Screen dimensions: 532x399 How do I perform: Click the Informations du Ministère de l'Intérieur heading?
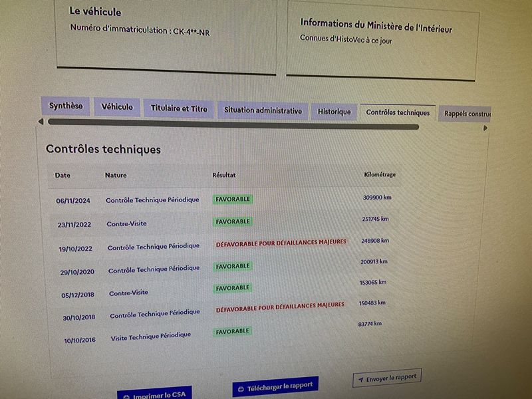[x=376, y=26]
